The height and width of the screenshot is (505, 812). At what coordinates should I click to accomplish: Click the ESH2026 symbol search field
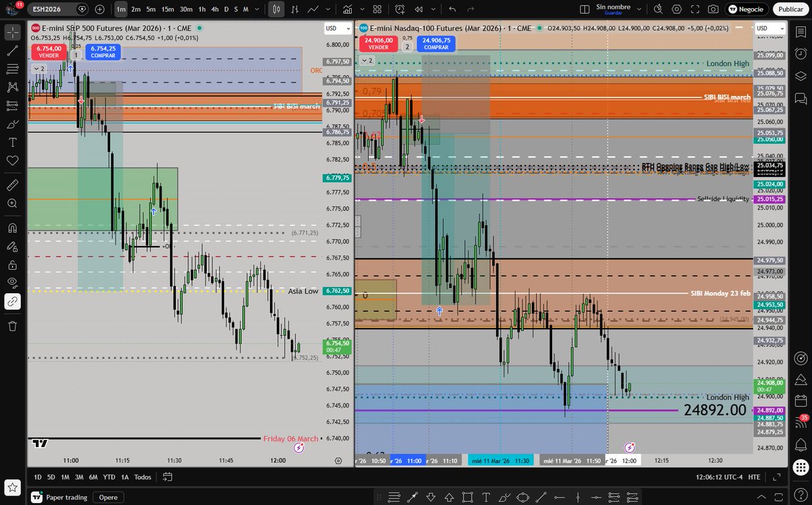58,9
